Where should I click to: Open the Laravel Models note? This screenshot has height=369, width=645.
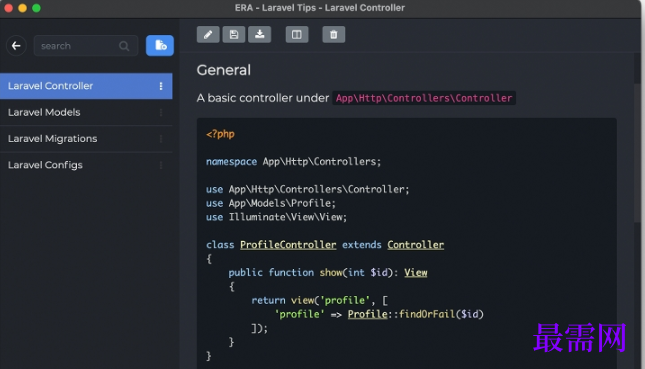click(86, 112)
